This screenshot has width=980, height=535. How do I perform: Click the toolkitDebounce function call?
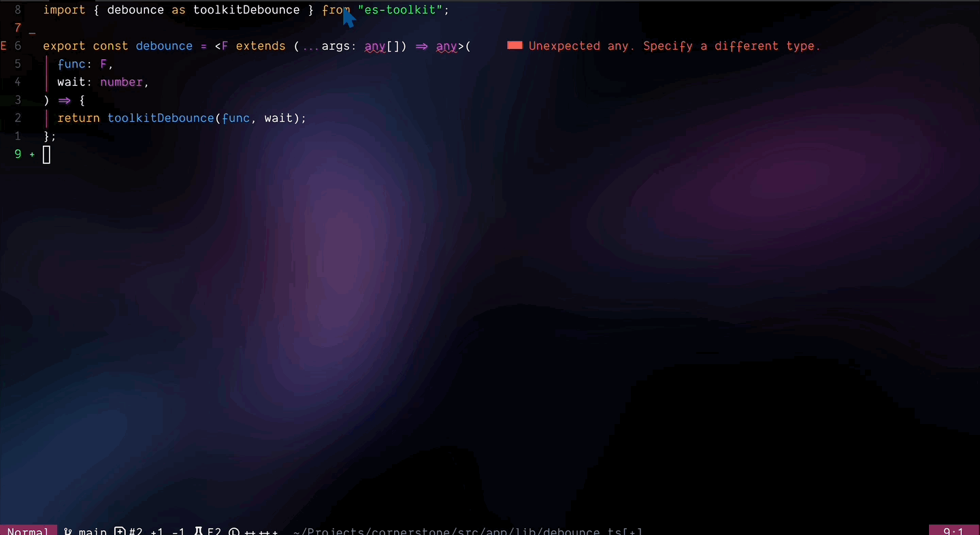pyautogui.click(x=161, y=118)
